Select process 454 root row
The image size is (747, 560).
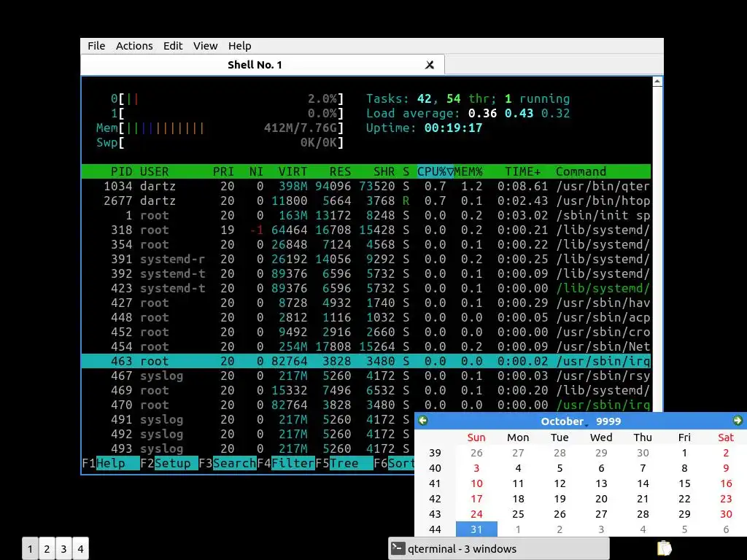tap(366, 346)
